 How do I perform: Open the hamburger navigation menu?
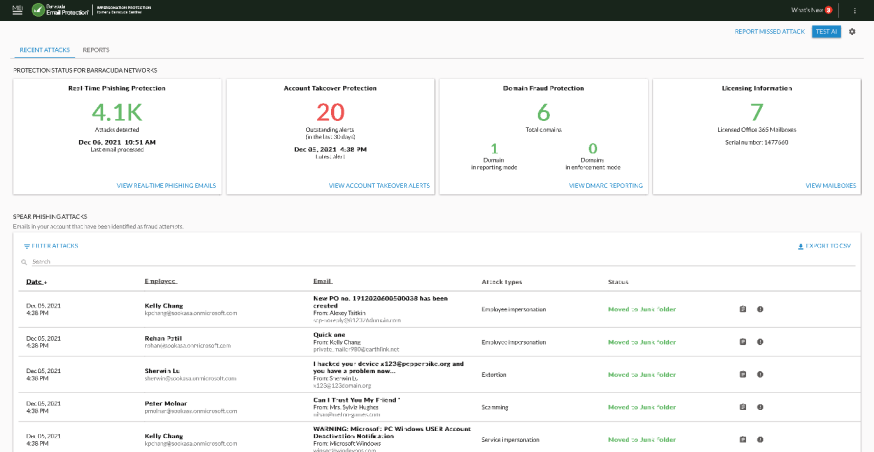point(17,10)
